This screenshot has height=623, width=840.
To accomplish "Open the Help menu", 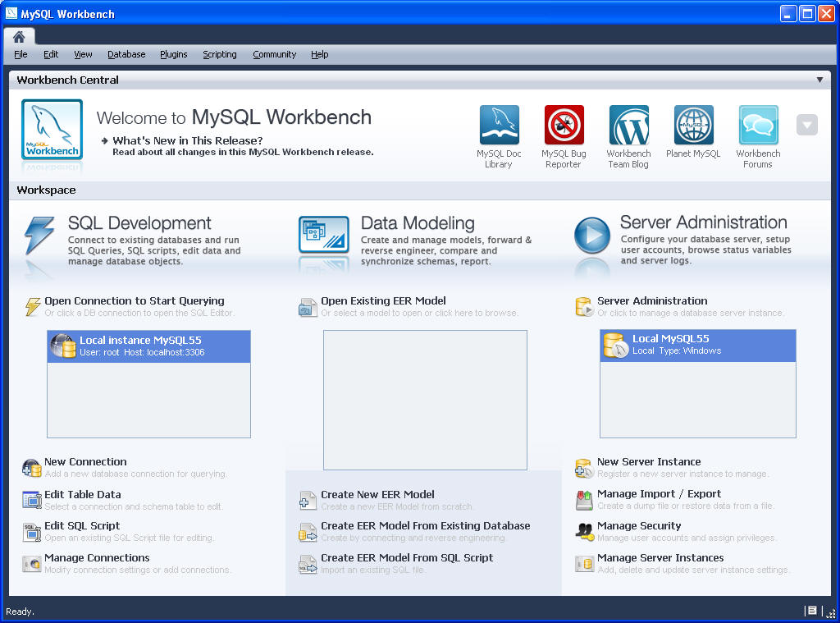I will coord(320,54).
